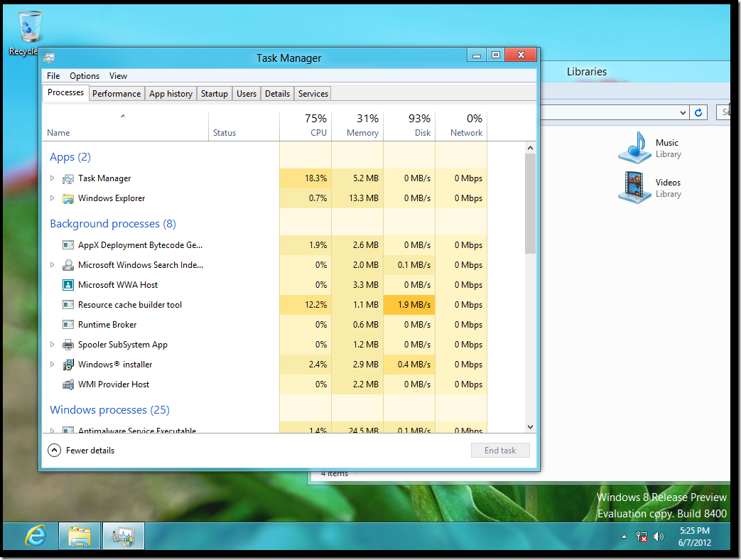Expand the Windows Explorer app row
Viewport: 741px width, 560px height.
click(x=52, y=198)
